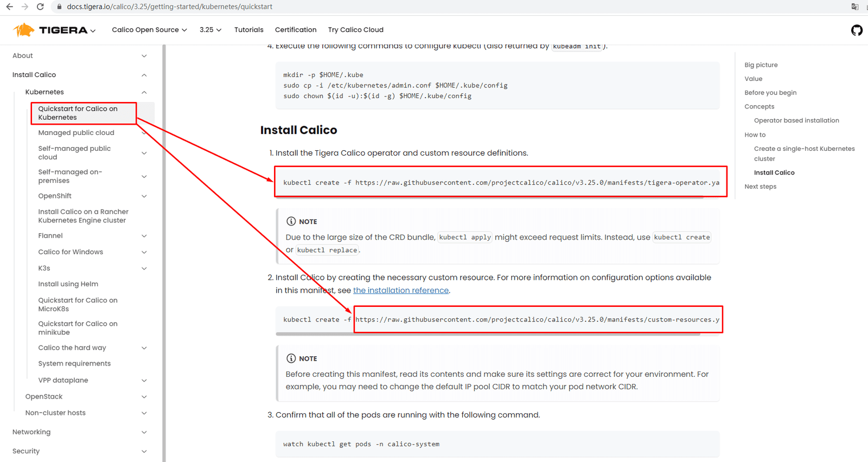Viewport: 868px width, 462px height.
Task: Expand the Networking chevron
Action: pyautogui.click(x=144, y=432)
